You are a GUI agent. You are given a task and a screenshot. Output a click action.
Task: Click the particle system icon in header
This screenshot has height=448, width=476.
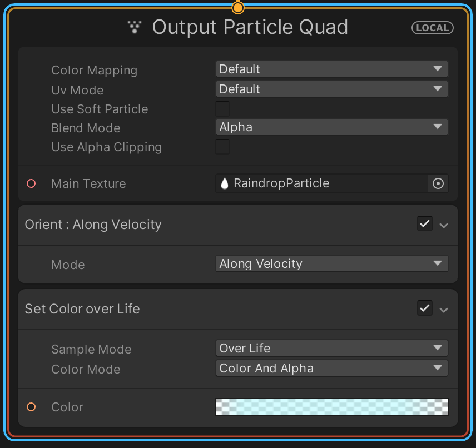point(135,27)
